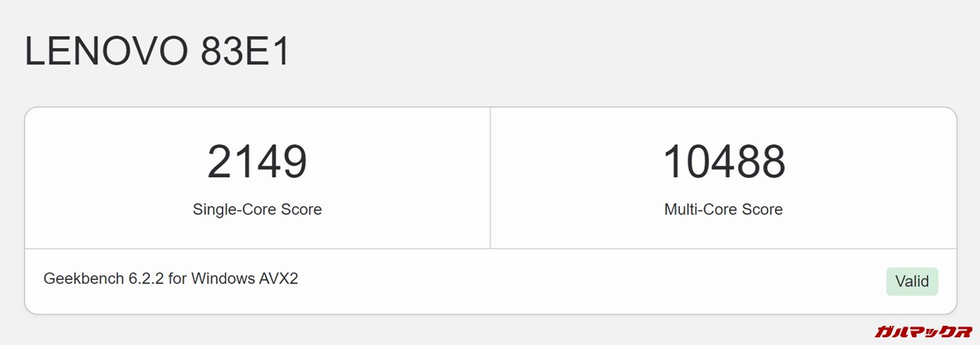
Task: Click the Multi-Core Score label
Action: (x=724, y=209)
